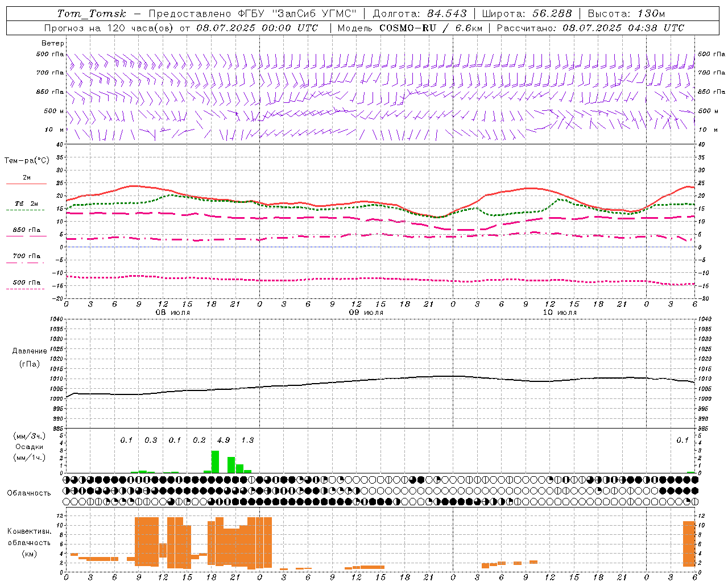728x582 pixels.
Task: Click the (км) unit of convective cloudiness
Action: tap(30, 554)
